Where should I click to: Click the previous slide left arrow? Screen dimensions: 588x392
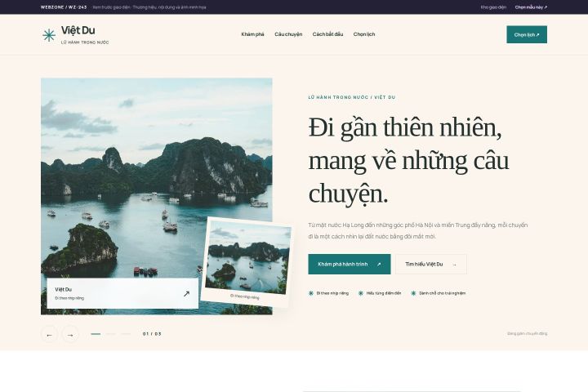pyautogui.click(x=49, y=335)
